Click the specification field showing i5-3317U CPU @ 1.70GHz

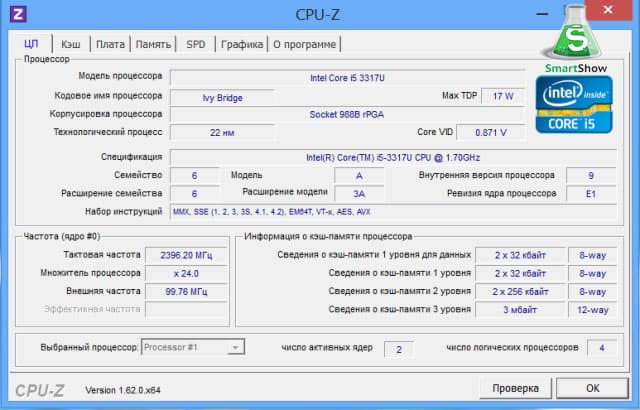[x=393, y=157]
